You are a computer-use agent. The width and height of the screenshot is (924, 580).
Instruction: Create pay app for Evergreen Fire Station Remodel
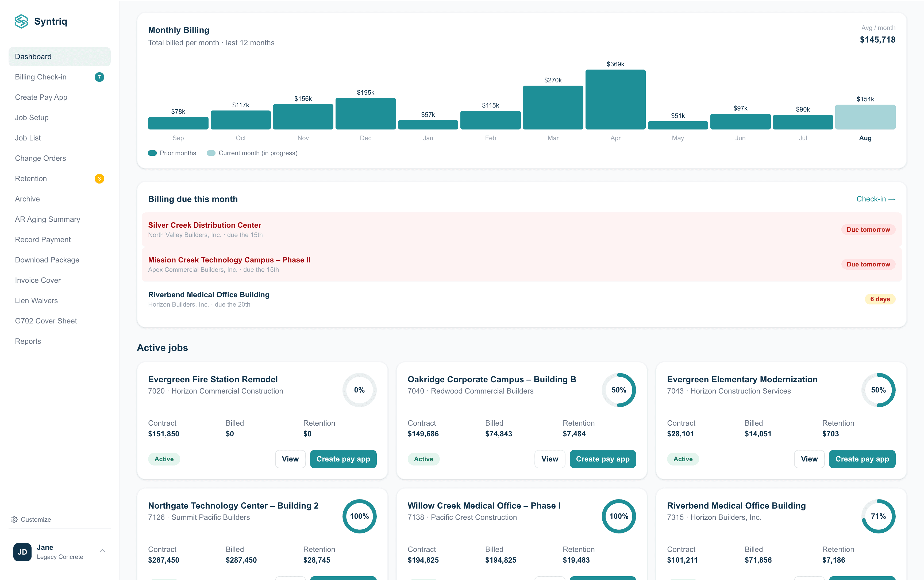[x=343, y=459]
